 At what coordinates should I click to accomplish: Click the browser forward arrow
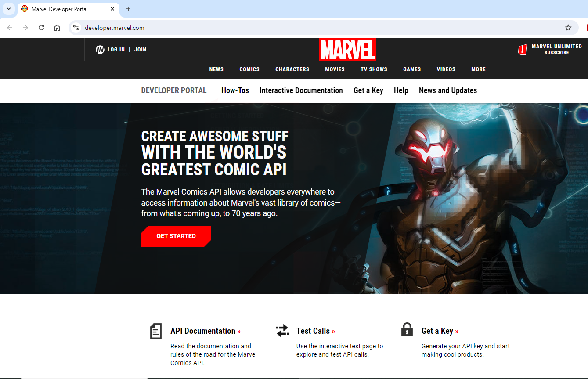(25, 28)
